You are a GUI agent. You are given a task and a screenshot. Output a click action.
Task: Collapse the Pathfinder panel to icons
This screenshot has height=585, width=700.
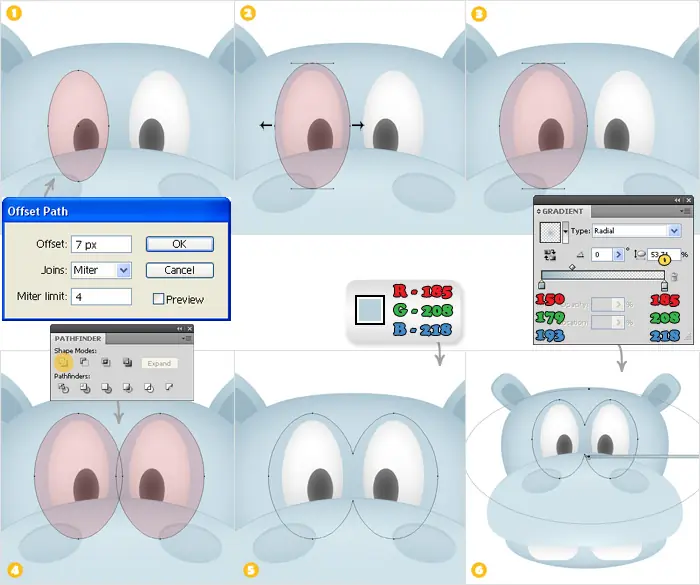179,329
